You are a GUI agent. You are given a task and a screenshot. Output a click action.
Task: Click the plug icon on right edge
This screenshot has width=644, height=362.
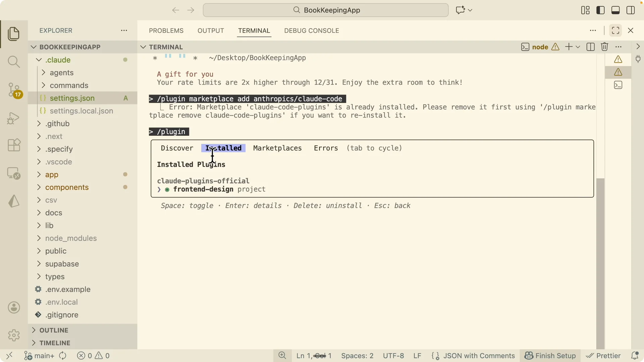(x=638, y=59)
